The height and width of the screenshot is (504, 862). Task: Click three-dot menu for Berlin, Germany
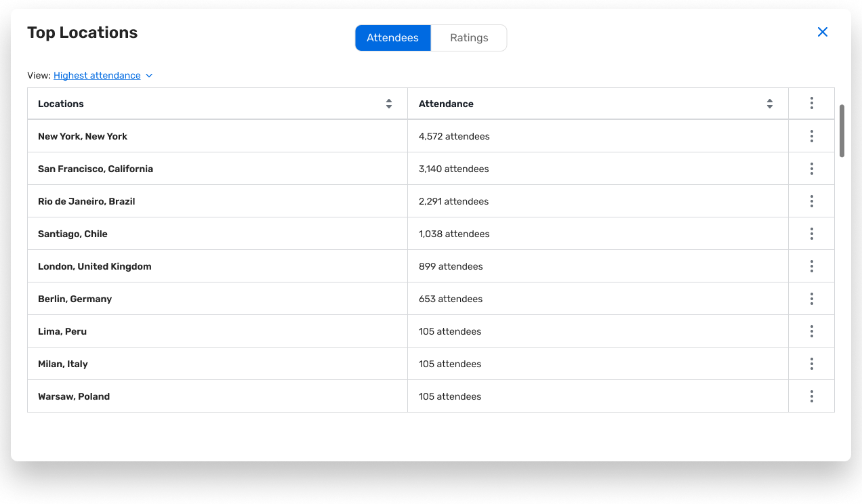811,299
